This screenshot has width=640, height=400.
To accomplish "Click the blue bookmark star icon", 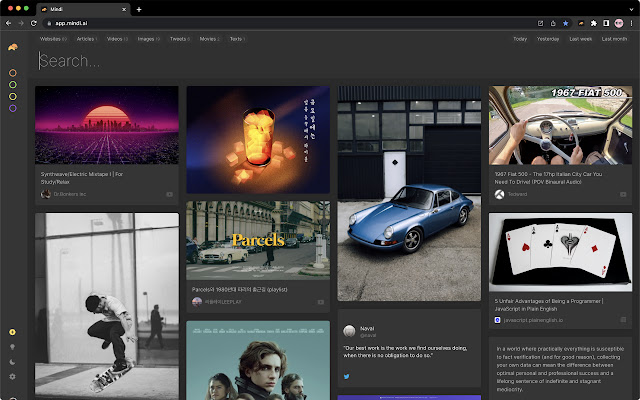I will click(x=566, y=23).
